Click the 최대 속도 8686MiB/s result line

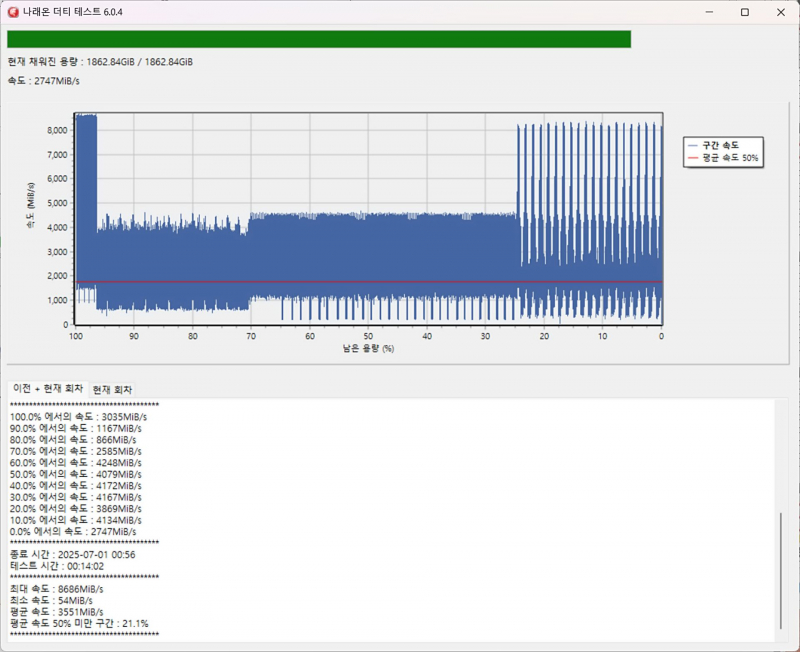coord(56,589)
